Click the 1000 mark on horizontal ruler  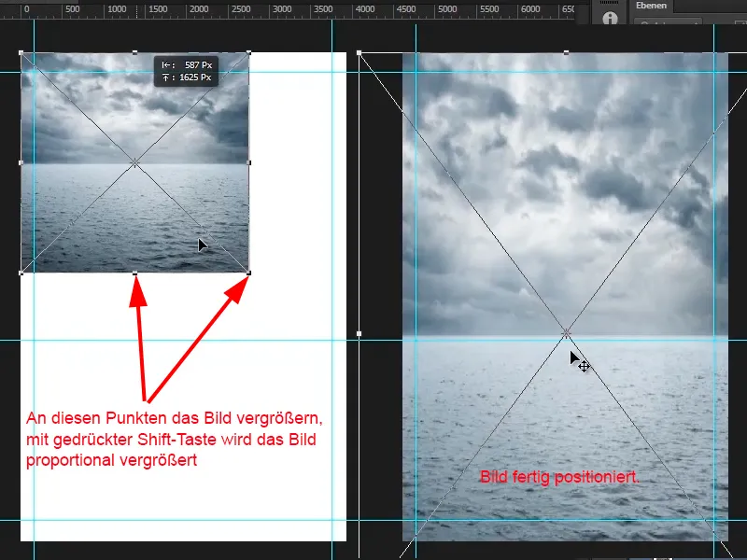click(117, 9)
